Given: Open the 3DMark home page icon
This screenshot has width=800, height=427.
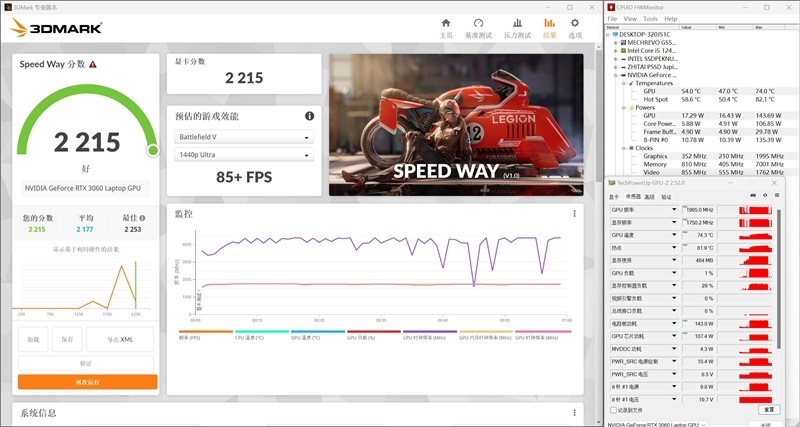Looking at the screenshot, I should point(446,23).
